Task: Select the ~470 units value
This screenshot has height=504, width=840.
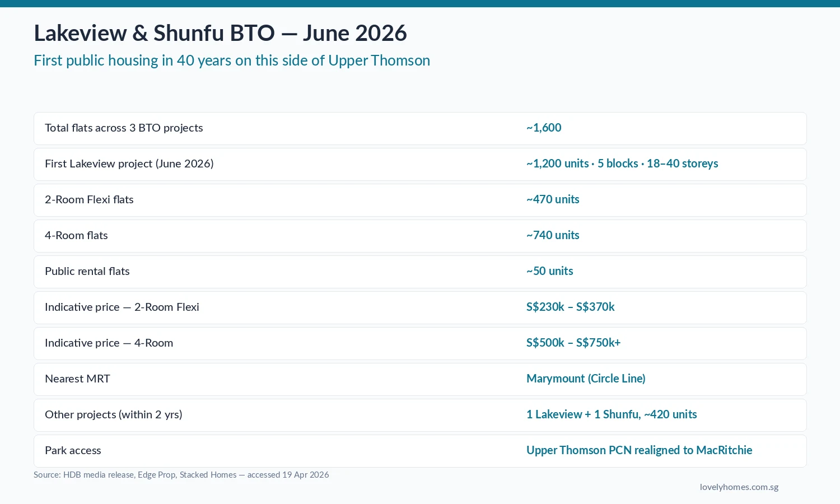Action: tap(553, 199)
